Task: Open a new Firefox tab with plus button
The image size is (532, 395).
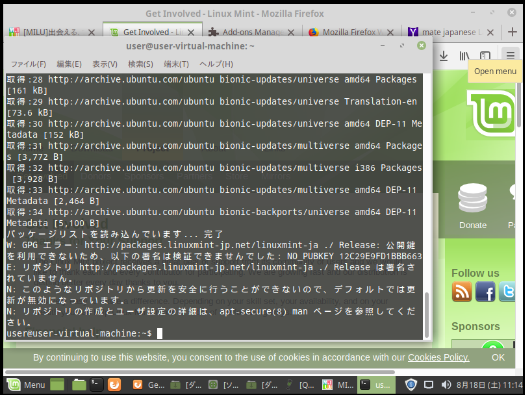Action: pos(513,31)
